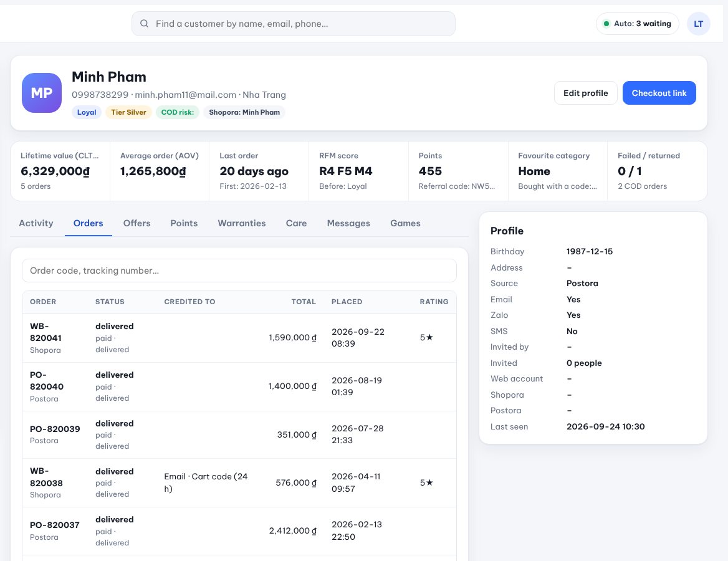View the Messages tab
Viewport: 728px width, 561px height.
348,223
